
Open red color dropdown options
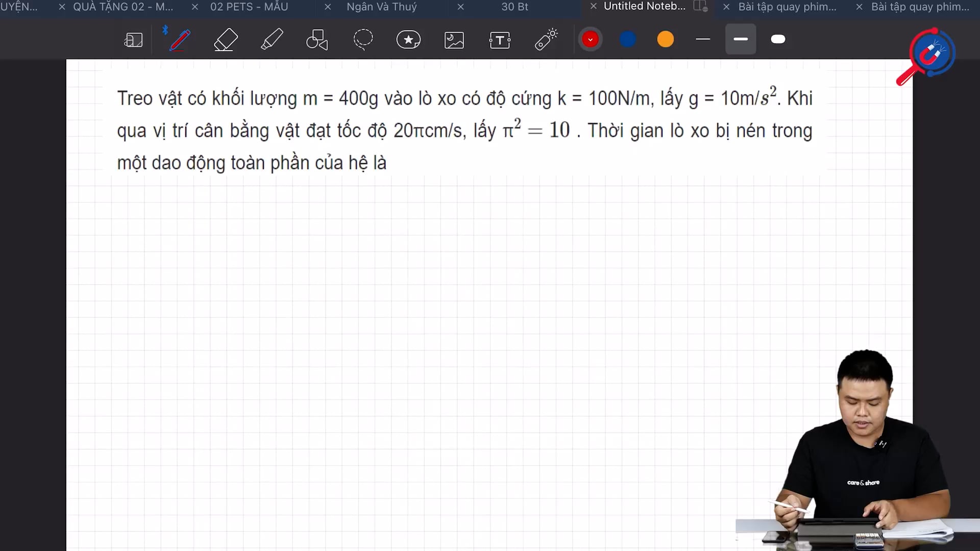[590, 39]
